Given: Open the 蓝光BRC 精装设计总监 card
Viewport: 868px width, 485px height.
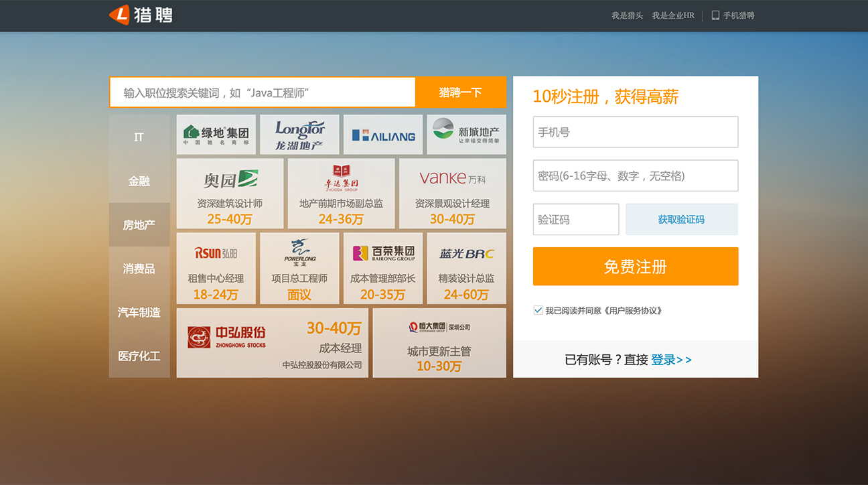Looking at the screenshot, I should (466, 269).
